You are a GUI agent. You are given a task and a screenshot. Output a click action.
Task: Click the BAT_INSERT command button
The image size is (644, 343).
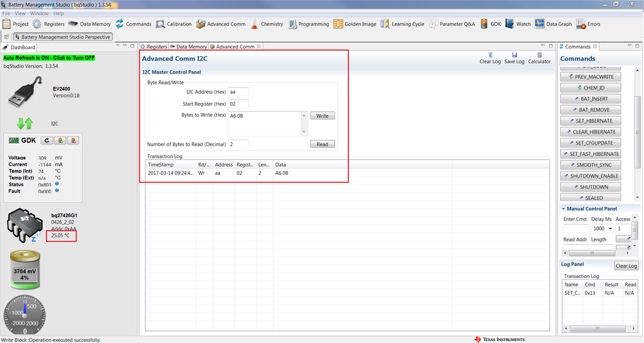click(591, 99)
